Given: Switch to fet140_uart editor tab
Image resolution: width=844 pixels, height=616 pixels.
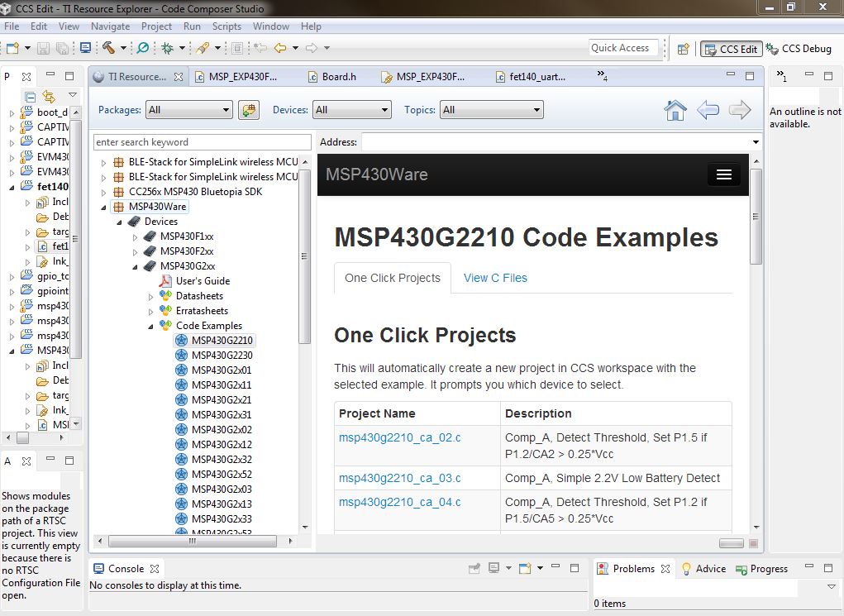Looking at the screenshot, I should (x=532, y=77).
